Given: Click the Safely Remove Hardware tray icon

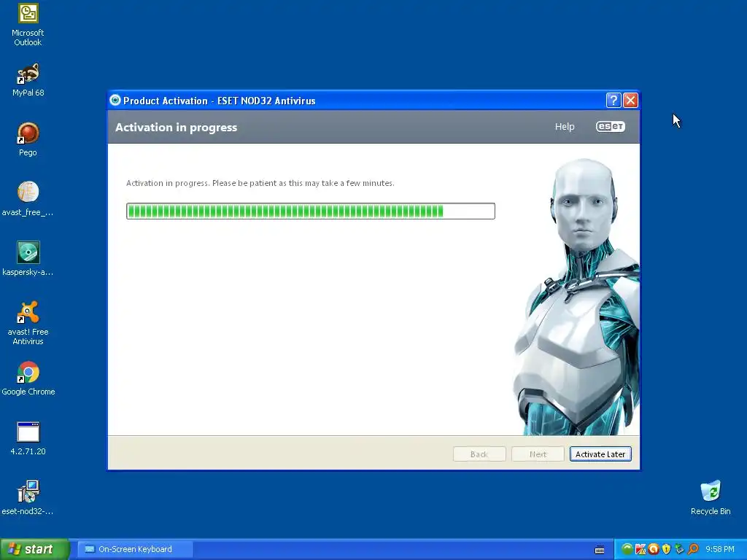Looking at the screenshot, I should [x=679, y=549].
